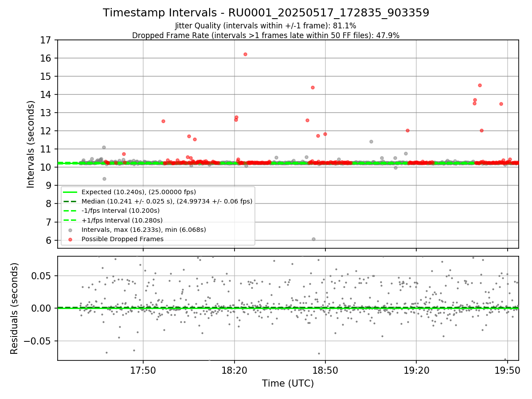Click the solid green Expected legend line
The width and height of the screenshot is (532, 399).
(x=70, y=192)
